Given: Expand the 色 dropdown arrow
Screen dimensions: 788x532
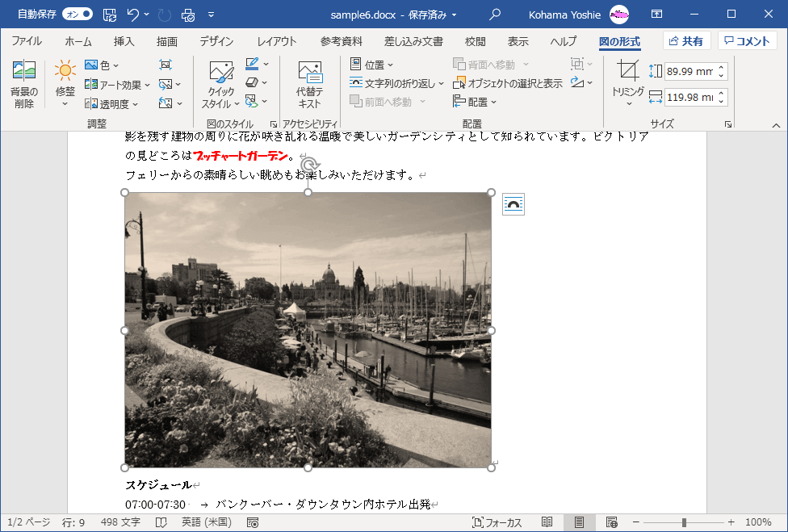Looking at the screenshot, I should click(x=115, y=65).
